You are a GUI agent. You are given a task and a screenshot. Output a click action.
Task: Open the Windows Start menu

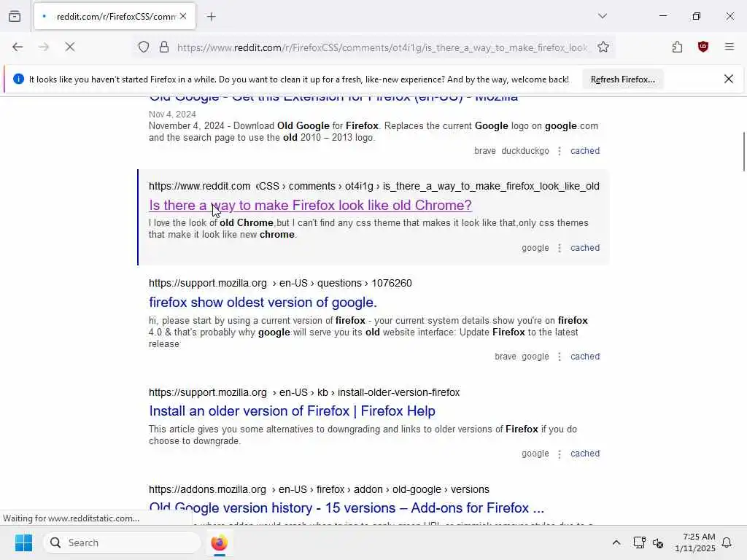pyautogui.click(x=23, y=542)
